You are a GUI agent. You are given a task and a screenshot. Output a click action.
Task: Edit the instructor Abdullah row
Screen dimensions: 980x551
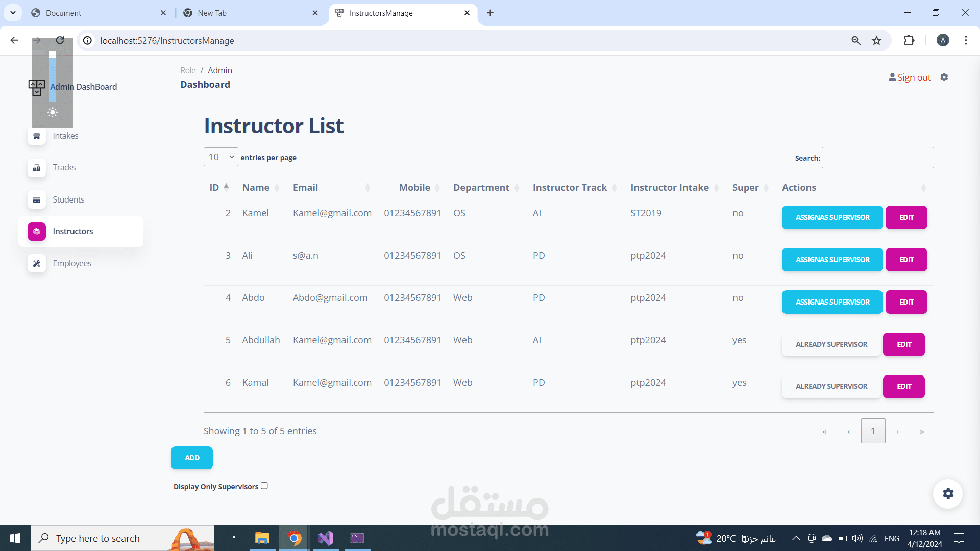[903, 344]
